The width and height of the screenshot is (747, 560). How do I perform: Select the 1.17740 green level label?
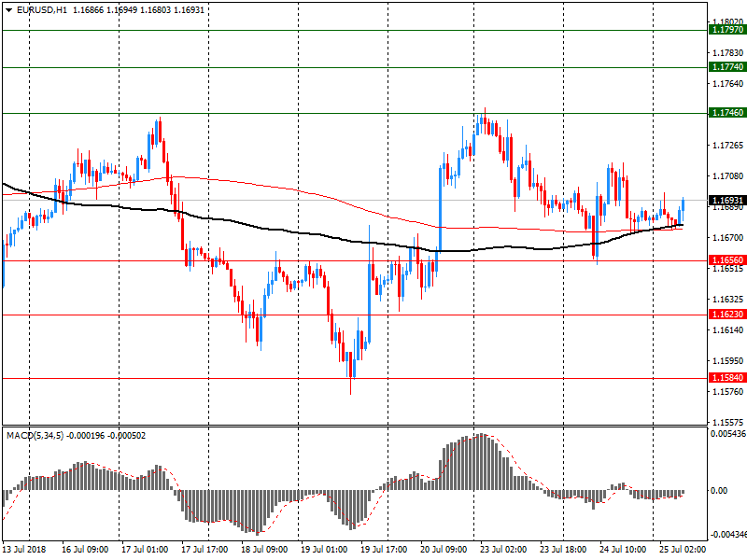(727, 67)
